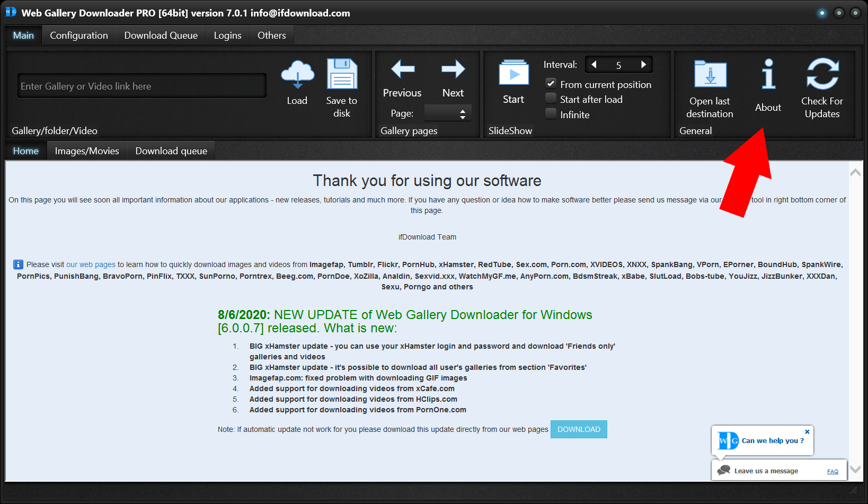Open the Configuration tab
868x504 pixels.
(x=79, y=36)
